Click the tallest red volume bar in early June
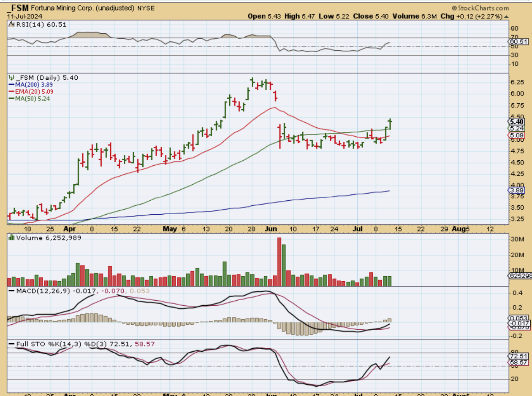The image size is (532, 396). [x=279, y=262]
